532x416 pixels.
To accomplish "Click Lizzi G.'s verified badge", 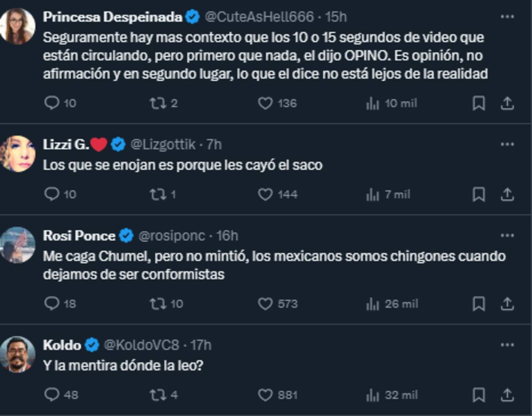I will (x=117, y=143).
